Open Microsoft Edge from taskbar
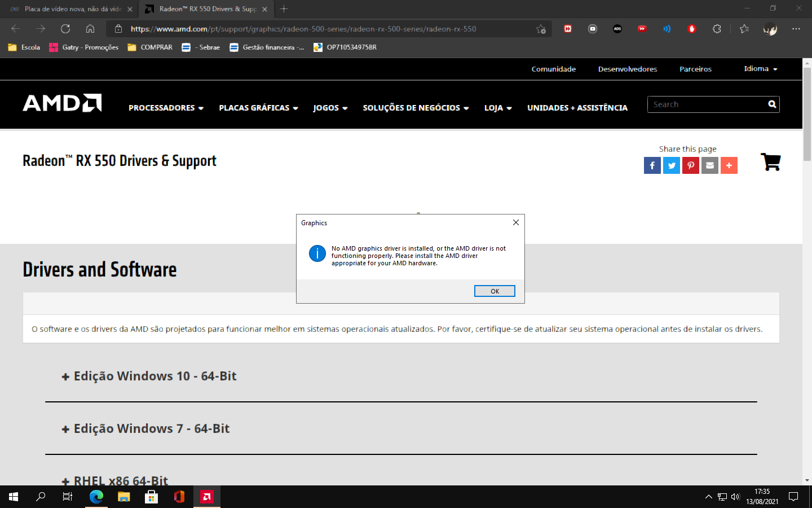 96,497
